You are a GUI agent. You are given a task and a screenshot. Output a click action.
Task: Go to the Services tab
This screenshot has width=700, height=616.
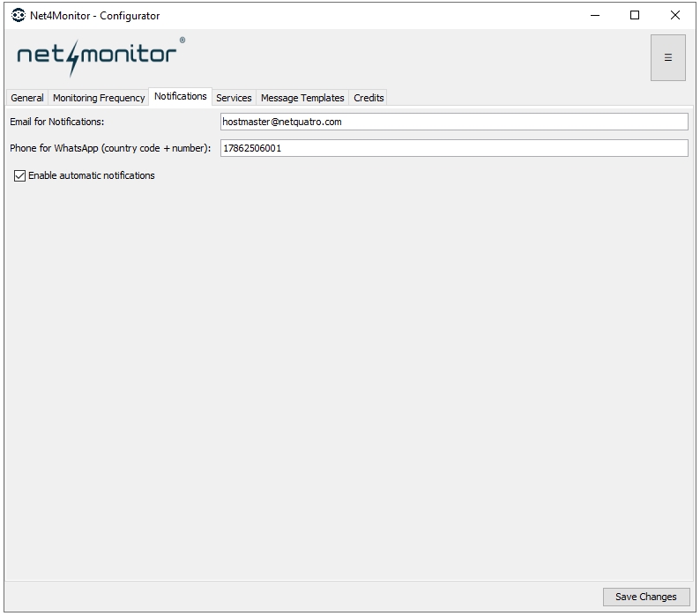tap(234, 98)
